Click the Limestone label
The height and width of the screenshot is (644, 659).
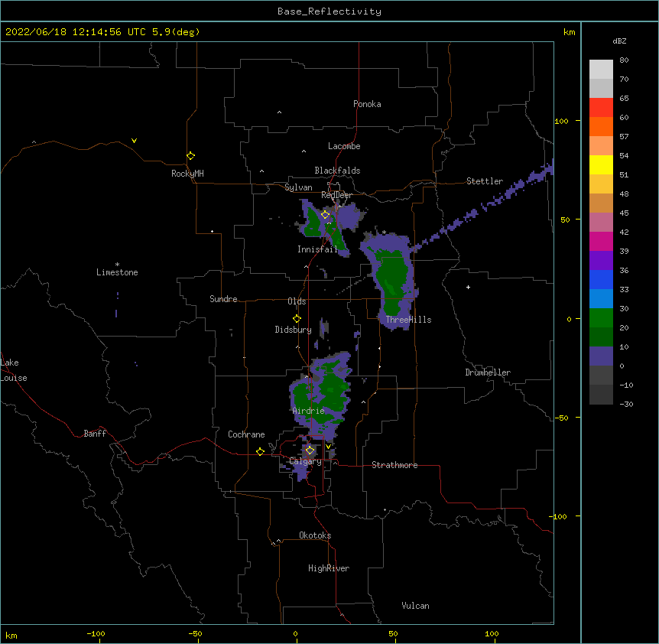point(117,272)
